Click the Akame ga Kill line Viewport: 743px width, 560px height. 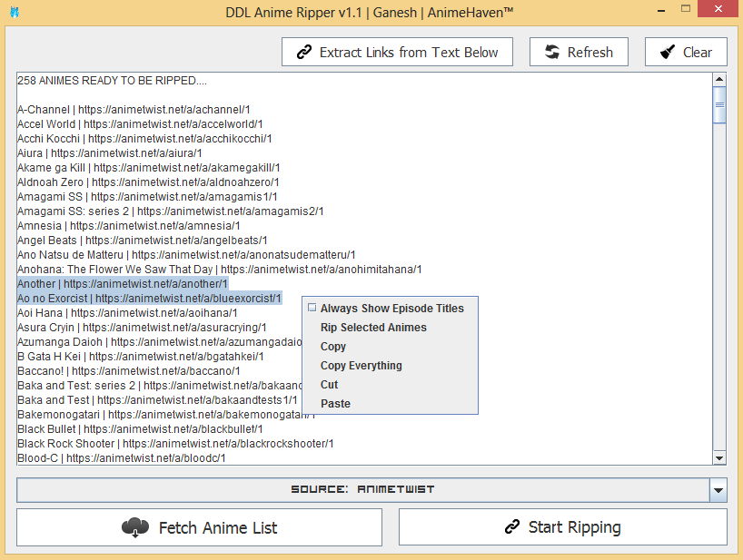pos(149,168)
